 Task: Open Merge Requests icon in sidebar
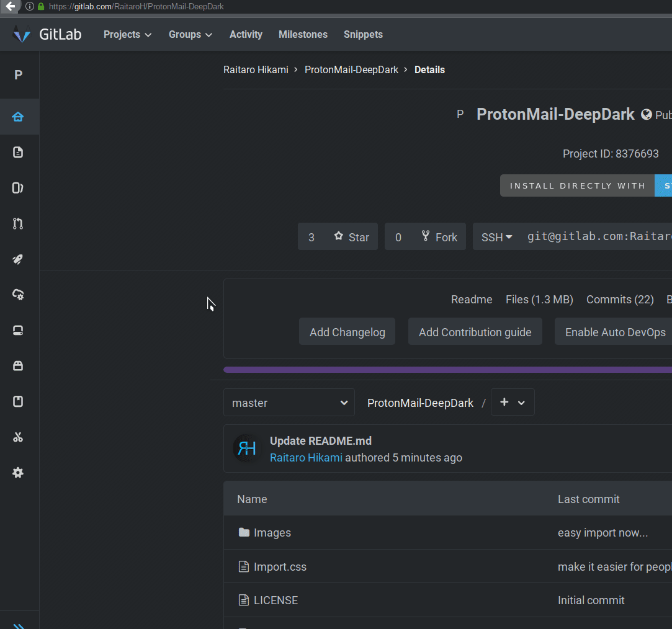pos(18,223)
